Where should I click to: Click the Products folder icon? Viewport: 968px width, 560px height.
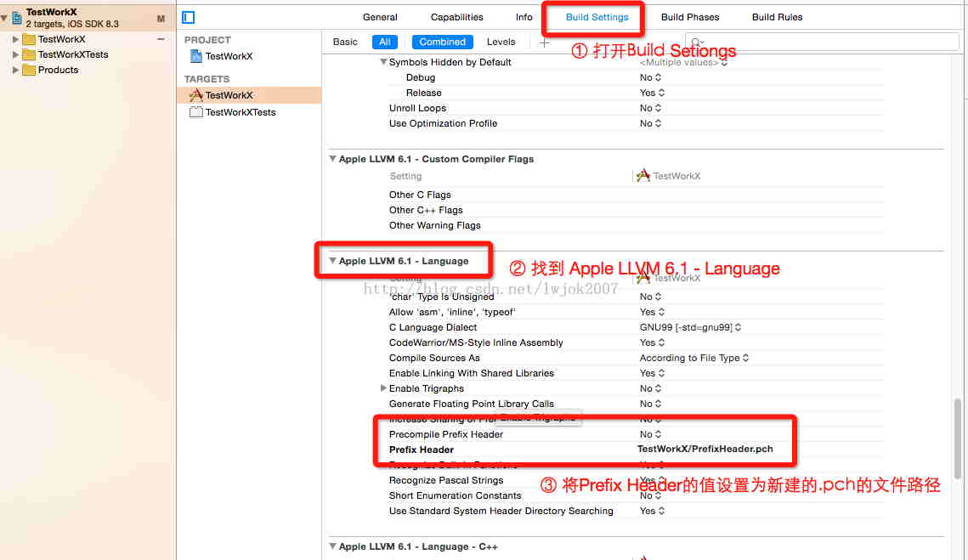(x=28, y=71)
